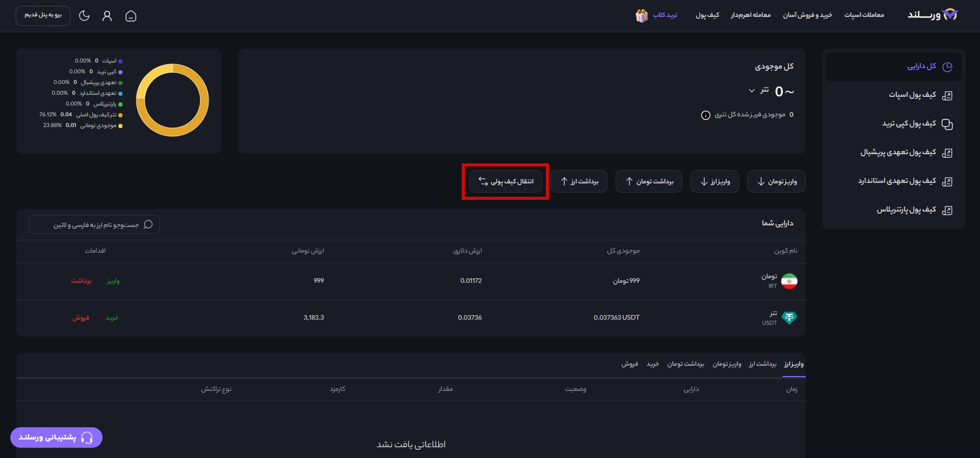Screen dimensions: 980x458
Task: Click the red فروش link for USDT
Action: click(x=80, y=318)
